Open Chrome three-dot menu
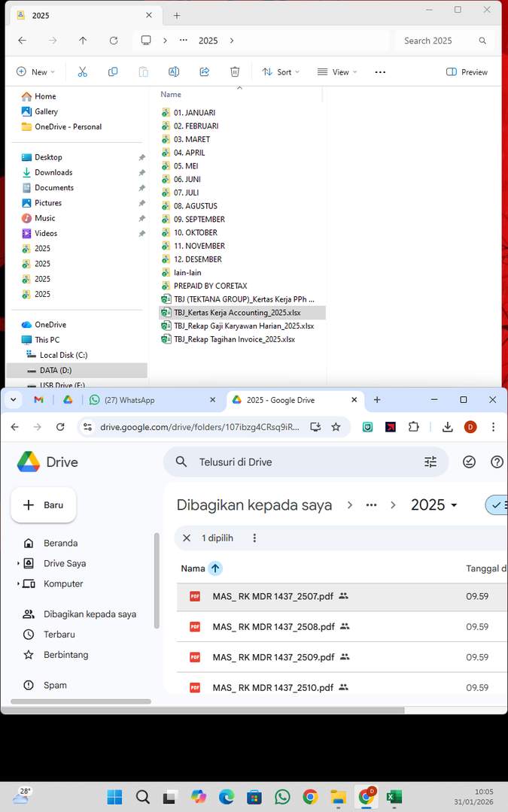 click(493, 427)
